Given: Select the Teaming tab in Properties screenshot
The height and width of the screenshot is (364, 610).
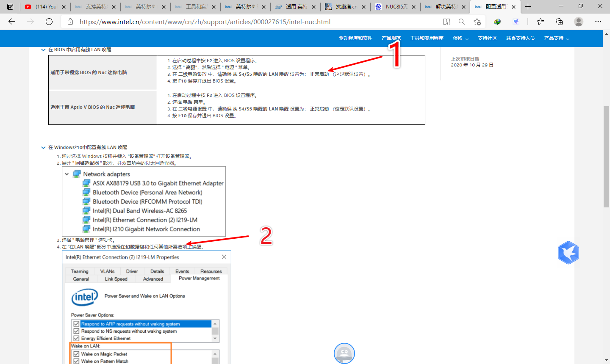Looking at the screenshot, I should click(80, 271).
